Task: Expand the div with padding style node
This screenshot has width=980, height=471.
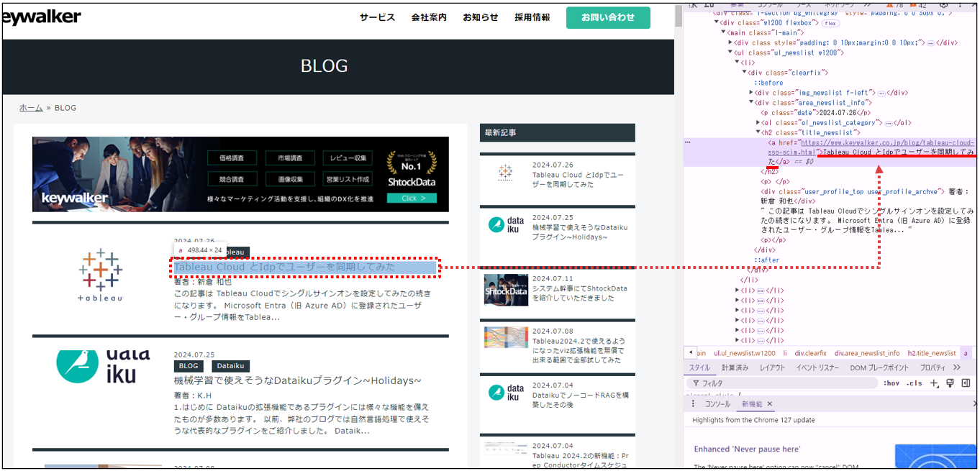Action: pyautogui.click(x=730, y=43)
